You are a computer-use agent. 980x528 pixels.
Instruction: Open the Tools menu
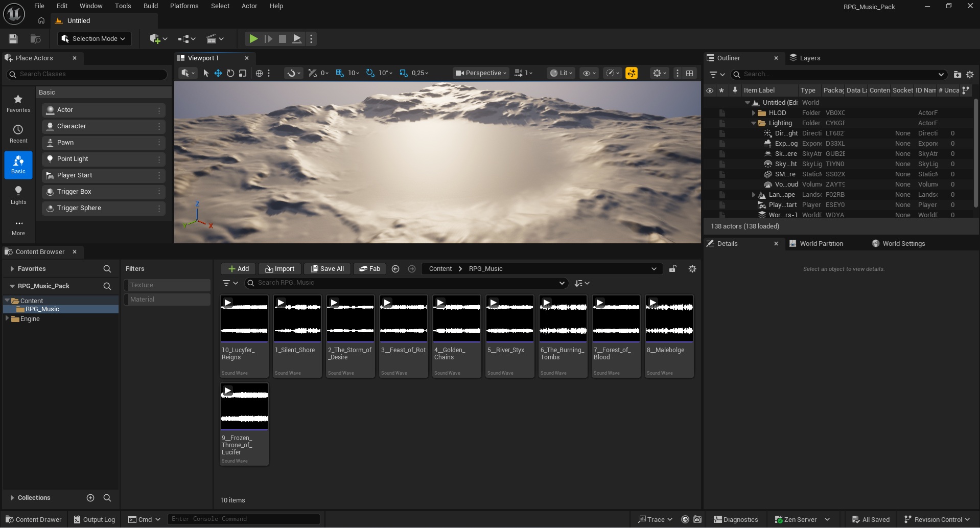[x=123, y=6]
